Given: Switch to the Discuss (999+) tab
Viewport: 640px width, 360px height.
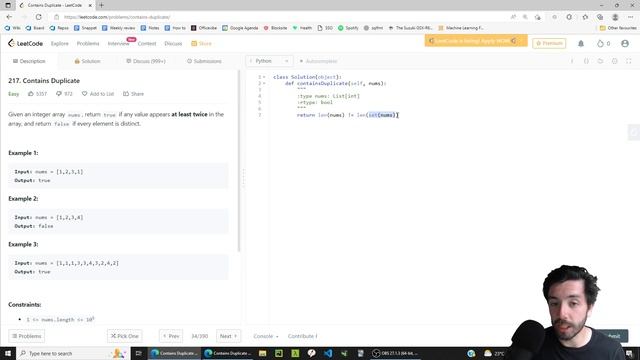Looking at the screenshot, I should 146,61.
